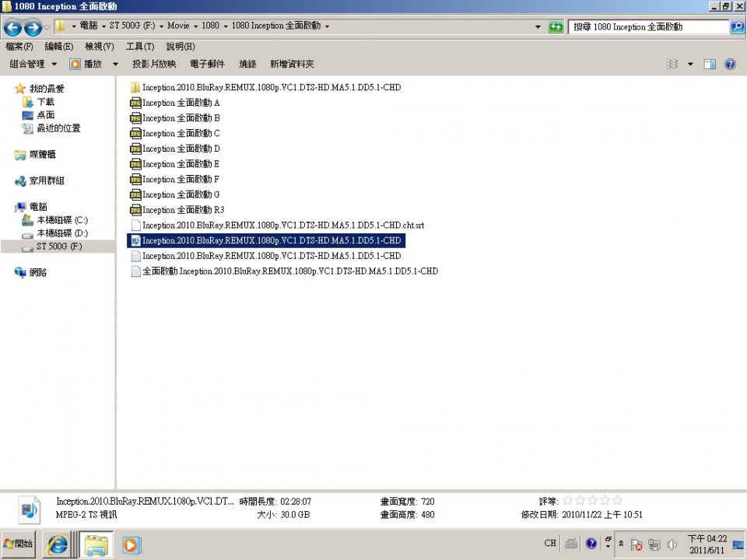Launch Windows Media Player from the taskbar
Viewport: 747px width, 560px height.
131,544
